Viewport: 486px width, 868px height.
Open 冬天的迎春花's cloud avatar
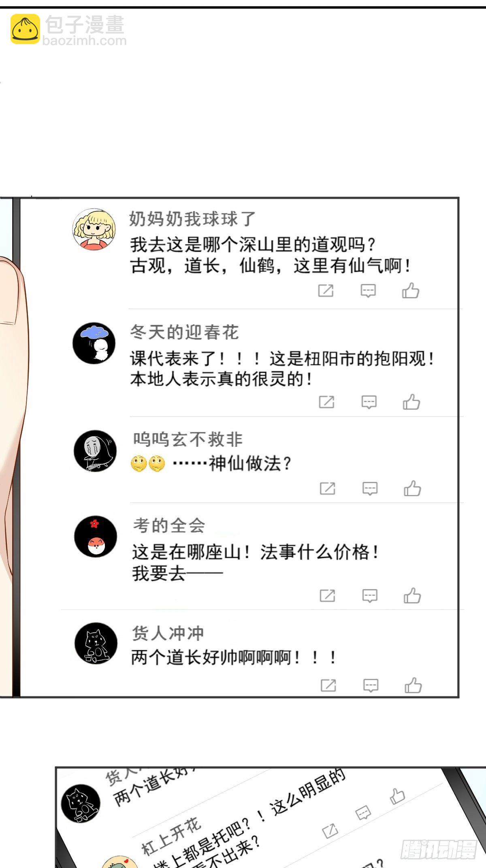[94, 343]
